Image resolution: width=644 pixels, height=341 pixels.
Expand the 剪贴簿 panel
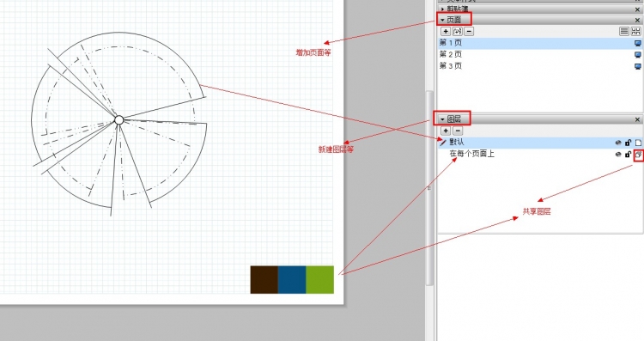[x=442, y=9]
